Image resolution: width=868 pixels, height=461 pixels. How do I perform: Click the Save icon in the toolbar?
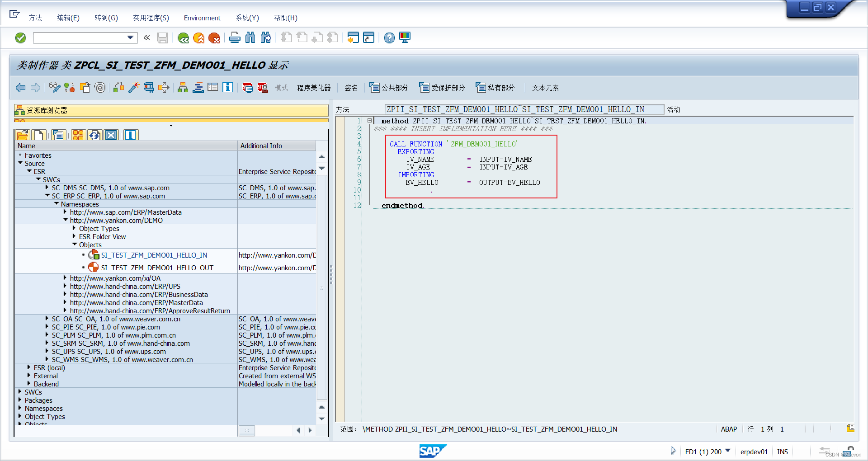pyautogui.click(x=163, y=38)
